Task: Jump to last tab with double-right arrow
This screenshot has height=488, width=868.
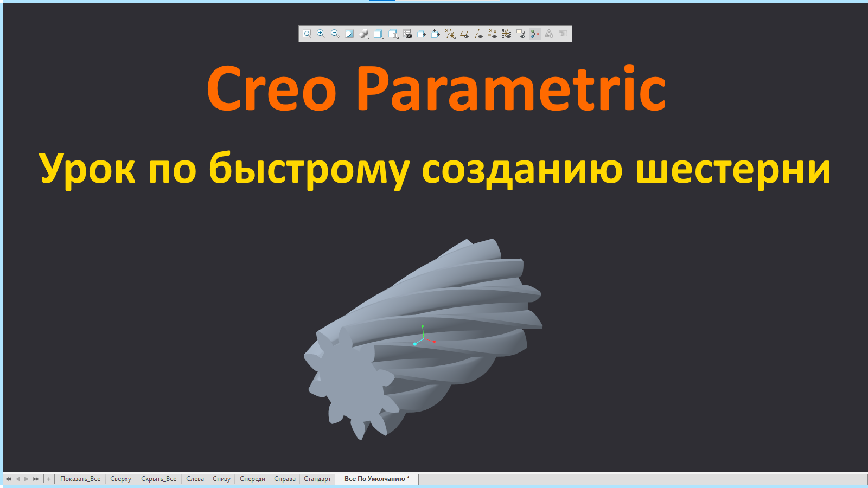Action: coord(36,479)
